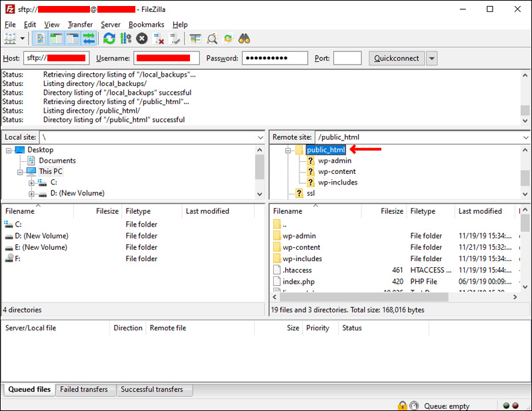The width and height of the screenshot is (532, 411).
Task: Open the Site Manager dropdown arrow
Action: 23,39
